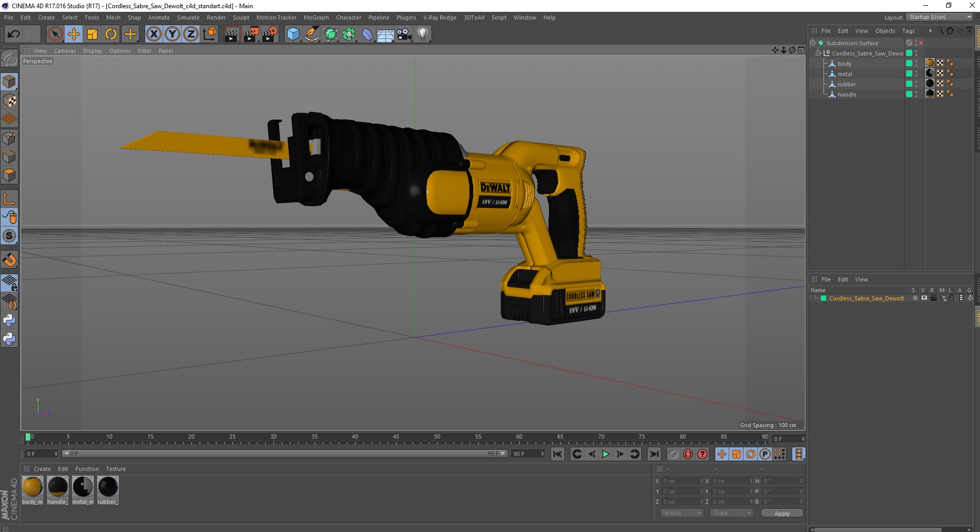Toggle Z axis lock
Screen dimensions: 980x532
click(x=191, y=34)
